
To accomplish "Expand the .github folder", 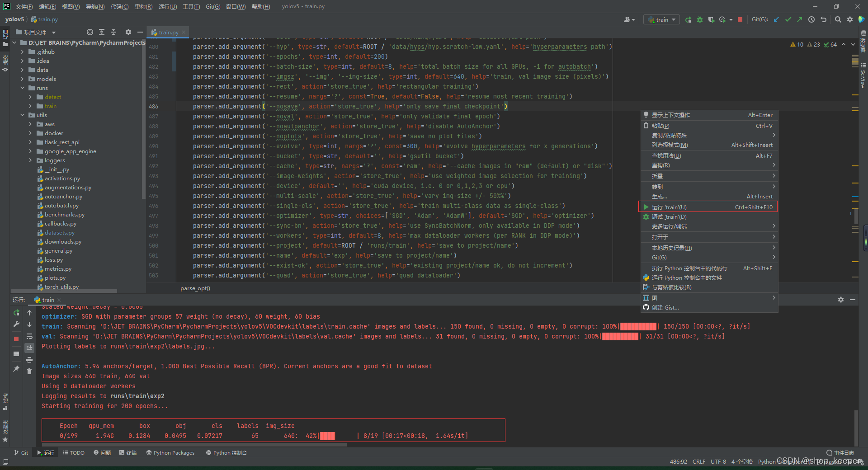I will coord(22,52).
